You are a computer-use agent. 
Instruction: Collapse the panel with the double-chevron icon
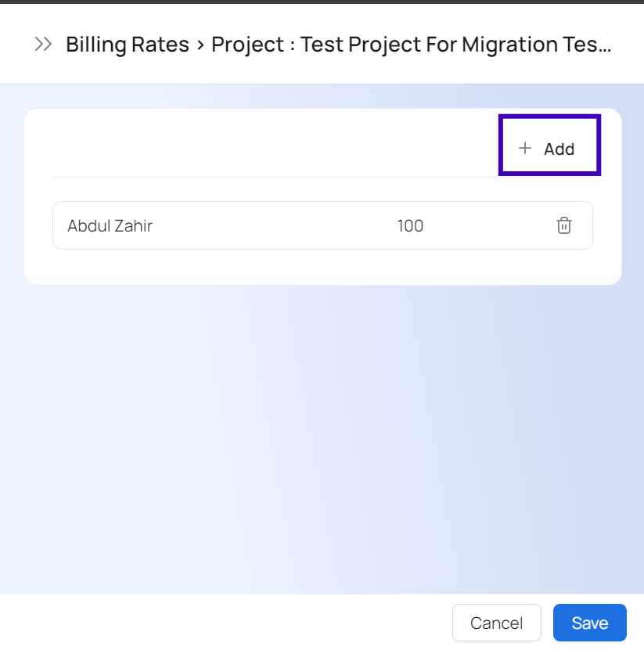pos(43,45)
